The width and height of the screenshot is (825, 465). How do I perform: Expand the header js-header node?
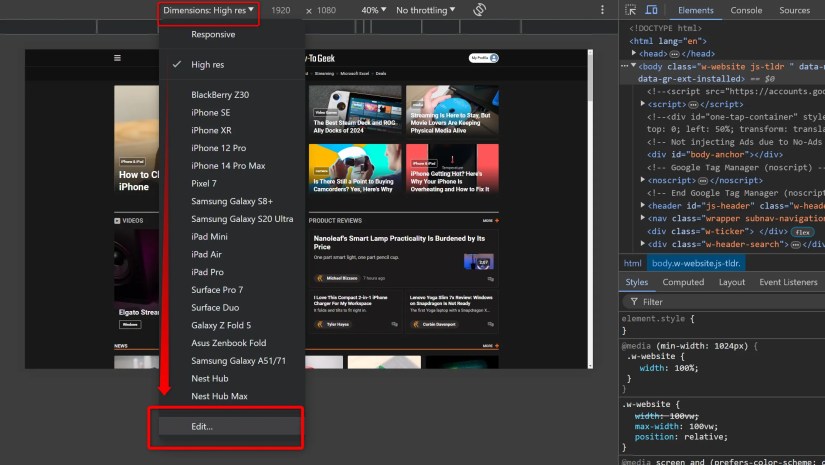click(x=642, y=205)
